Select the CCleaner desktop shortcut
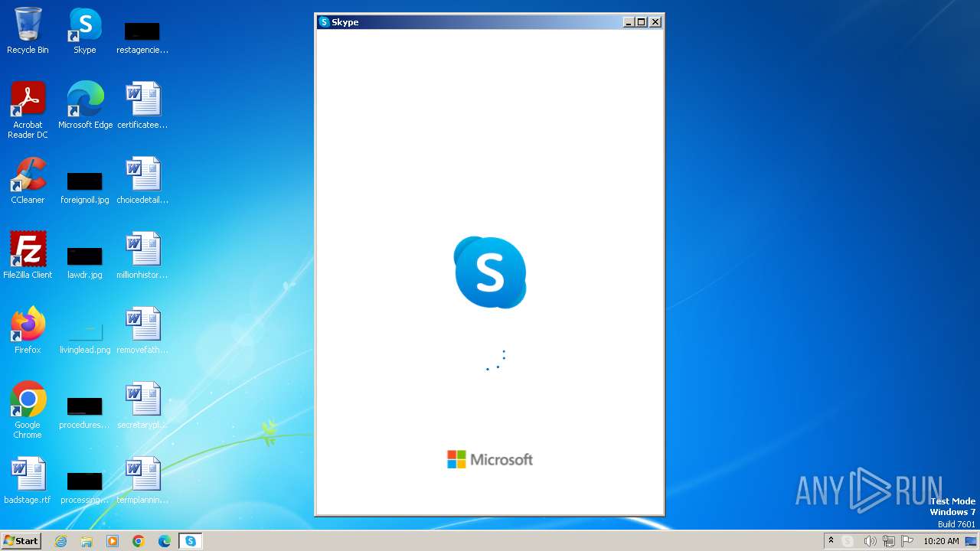Viewport: 980px width, 551px height. tap(28, 180)
